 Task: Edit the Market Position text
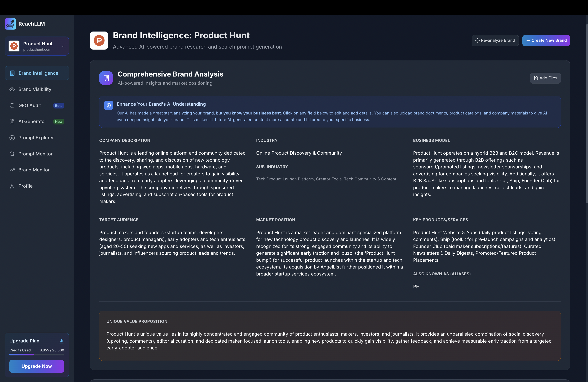tap(330, 253)
